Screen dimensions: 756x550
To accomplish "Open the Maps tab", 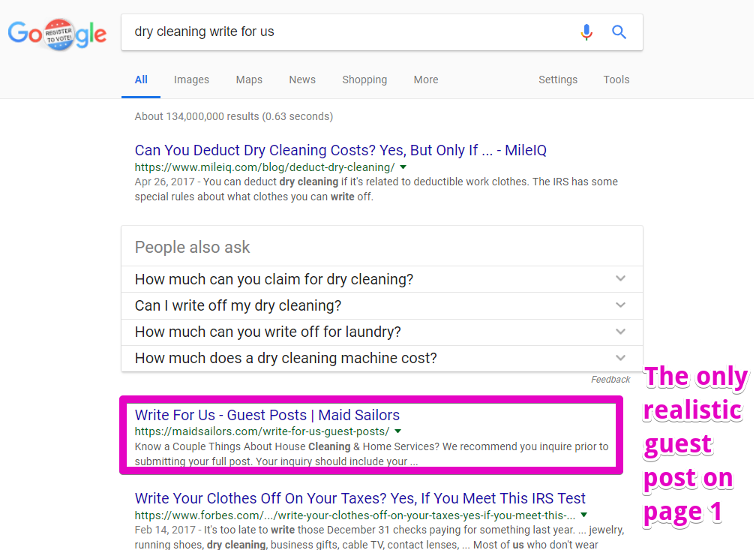I will tap(249, 80).
